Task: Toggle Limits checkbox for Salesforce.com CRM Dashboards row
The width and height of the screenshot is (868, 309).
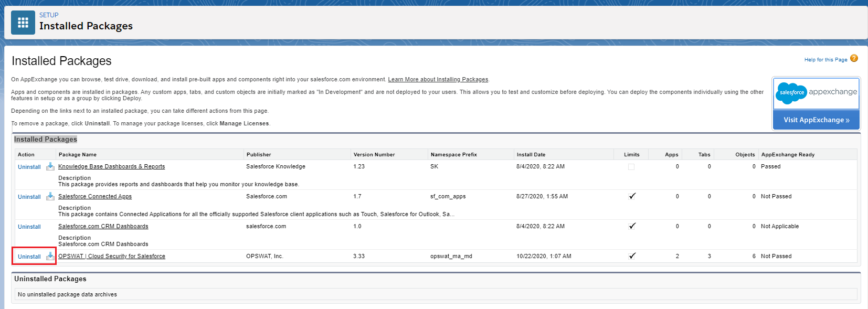Action: point(632,226)
